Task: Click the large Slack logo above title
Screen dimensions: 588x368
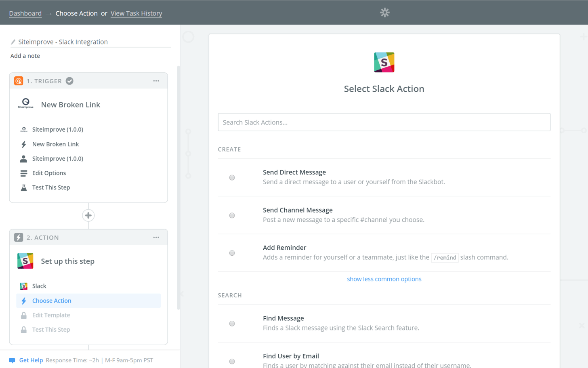Action: point(384,62)
